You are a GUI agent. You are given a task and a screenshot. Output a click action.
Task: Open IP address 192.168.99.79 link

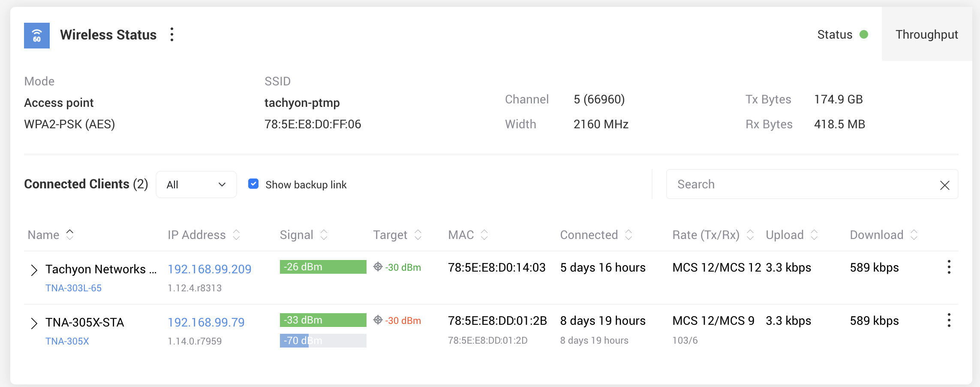click(206, 322)
